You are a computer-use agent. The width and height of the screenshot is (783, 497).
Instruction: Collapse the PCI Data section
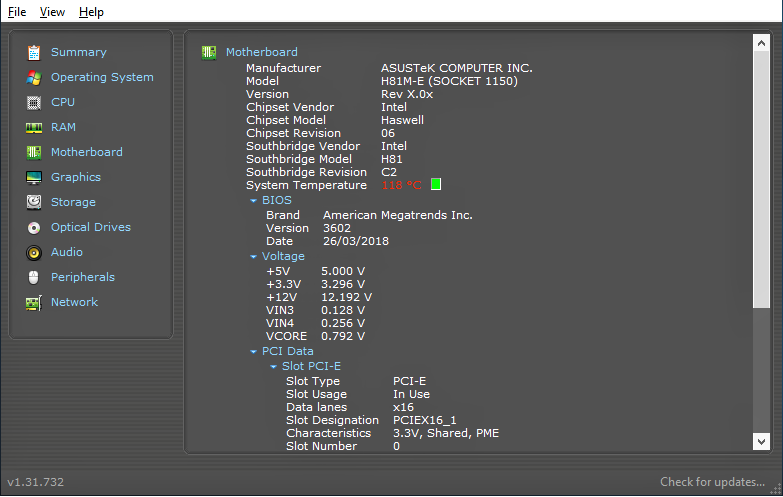[x=253, y=352]
